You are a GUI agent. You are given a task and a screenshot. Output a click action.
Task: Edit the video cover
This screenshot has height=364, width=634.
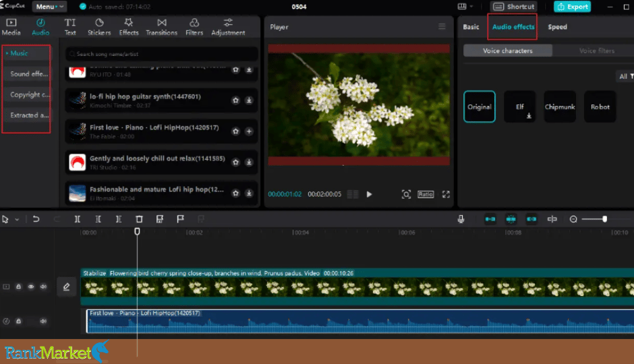(x=66, y=287)
